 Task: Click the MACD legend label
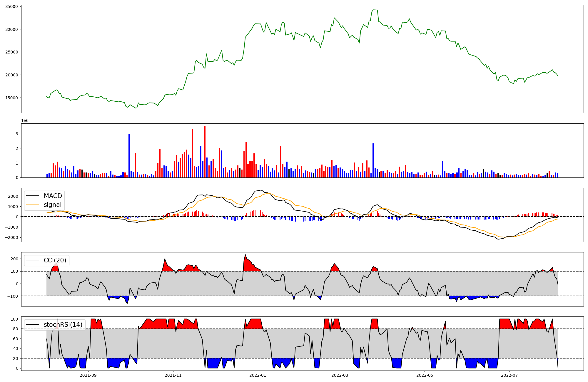pos(53,196)
